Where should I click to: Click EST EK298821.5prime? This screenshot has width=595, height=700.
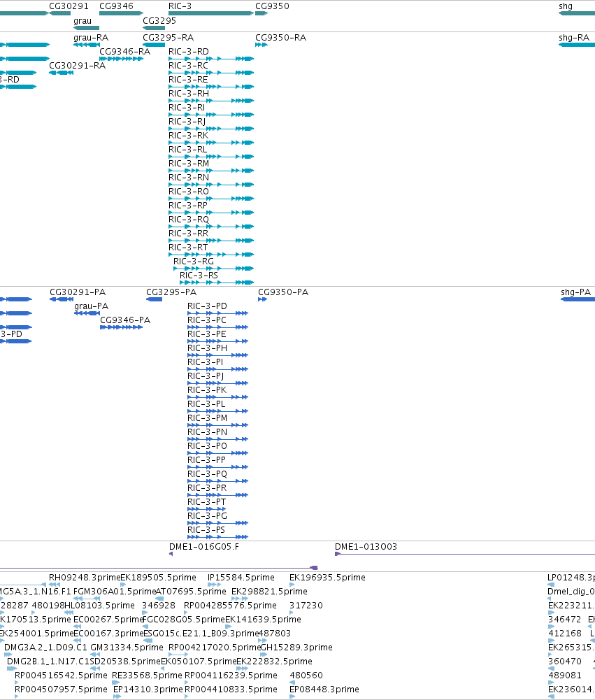[239, 599]
